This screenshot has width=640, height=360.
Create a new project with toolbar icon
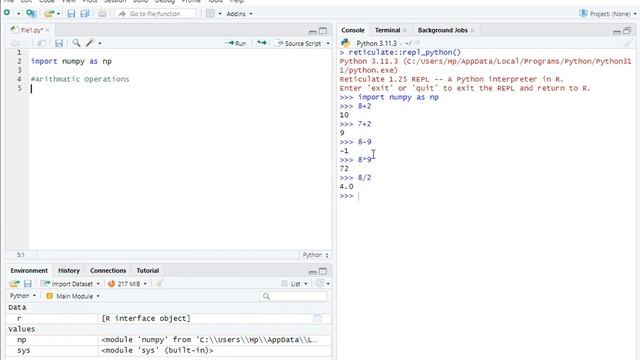31,13
